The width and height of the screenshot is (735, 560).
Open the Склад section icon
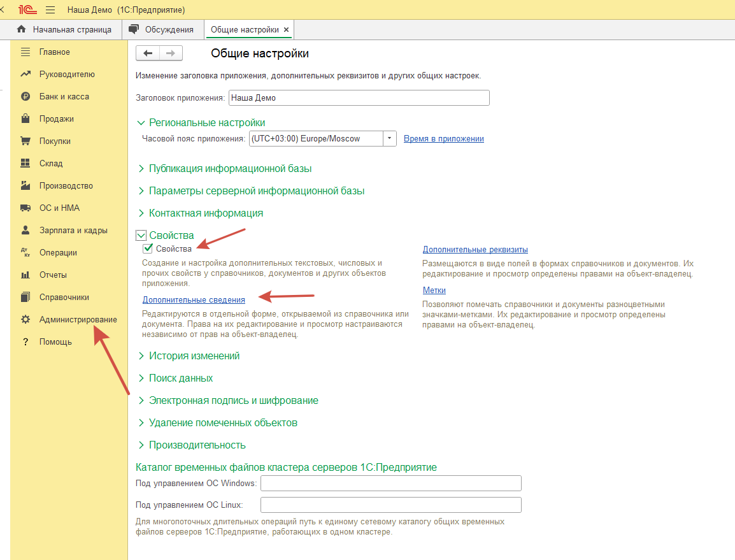(x=25, y=164)
